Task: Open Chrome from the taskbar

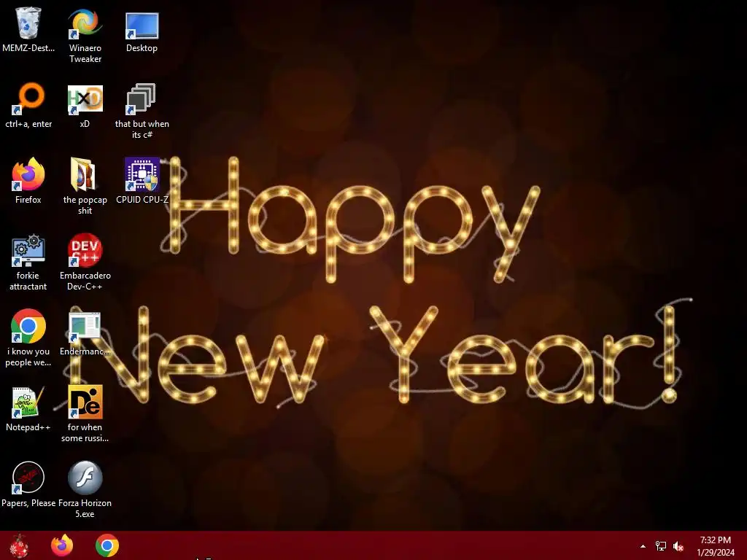Action: (x=107, y=545)
